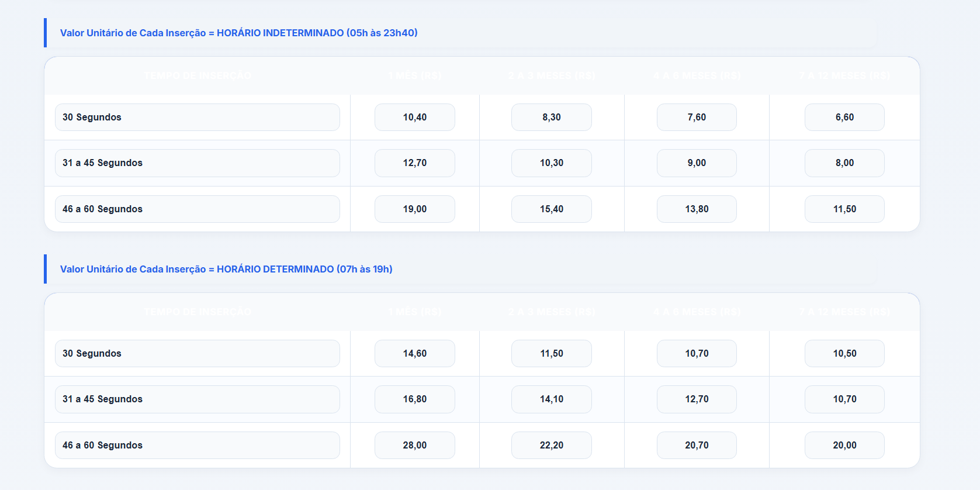Click the 9,00 value box

(697, 163)
